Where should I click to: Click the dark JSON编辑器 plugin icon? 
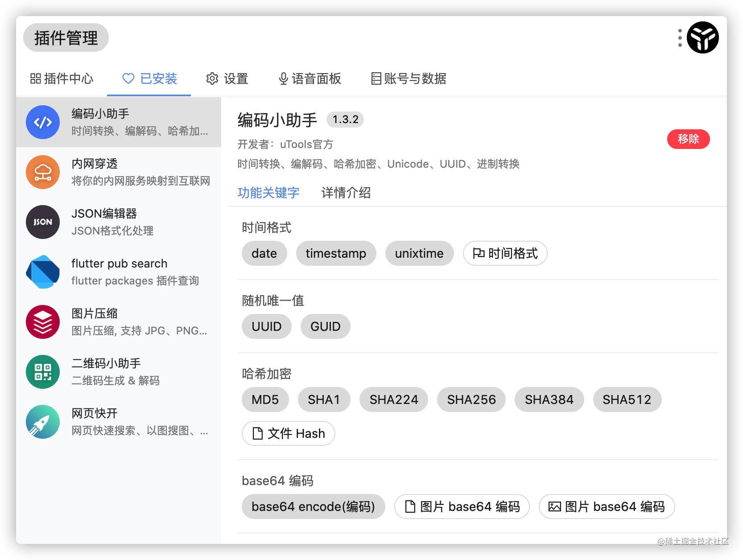(x=43, y=222)
